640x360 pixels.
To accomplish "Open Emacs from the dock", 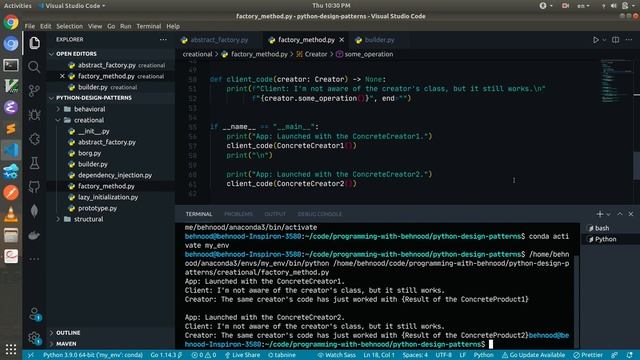I will (x=11, y=108).
